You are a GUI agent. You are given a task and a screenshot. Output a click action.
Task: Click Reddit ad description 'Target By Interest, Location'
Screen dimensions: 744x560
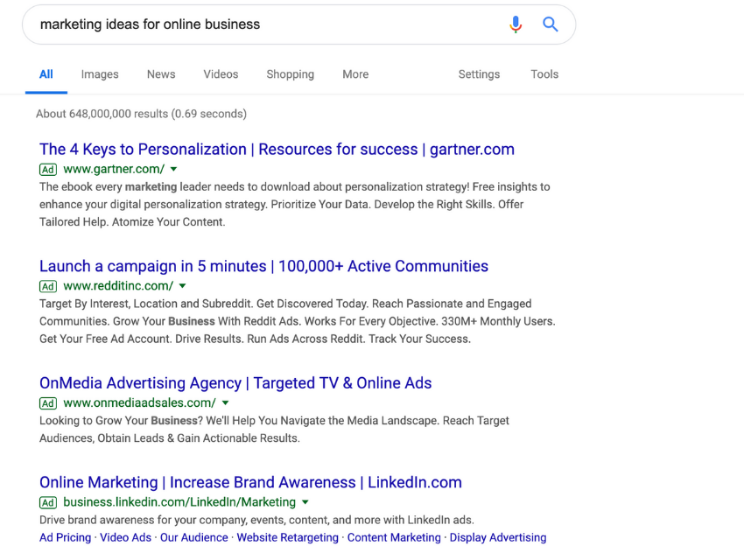click(298, 321)
